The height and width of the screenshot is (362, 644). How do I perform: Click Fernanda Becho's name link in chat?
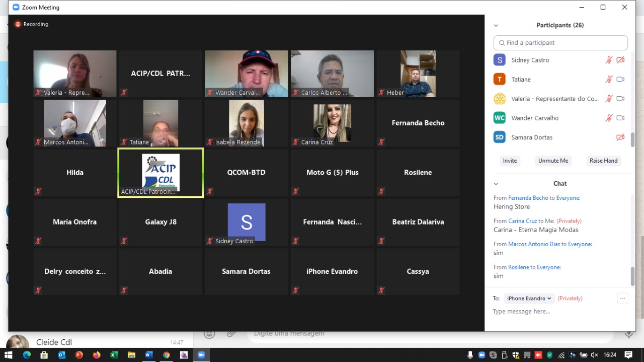tap(528, 198)
